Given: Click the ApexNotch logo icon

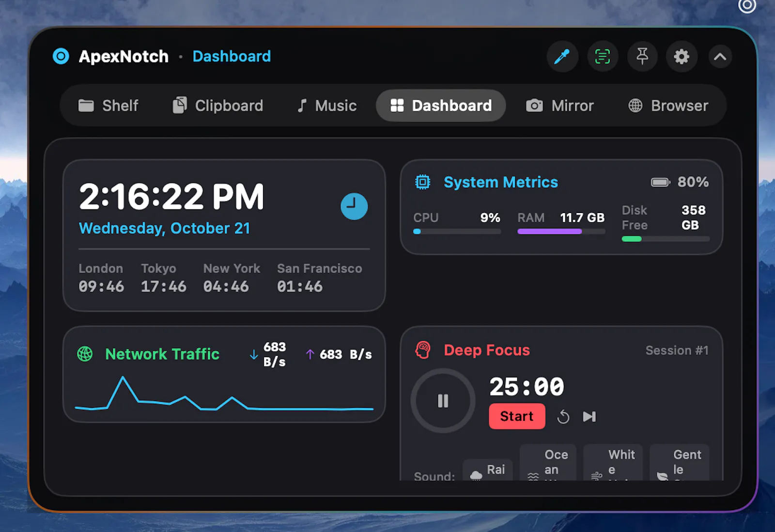Looking at the screenshot, I should click(61, 56).
